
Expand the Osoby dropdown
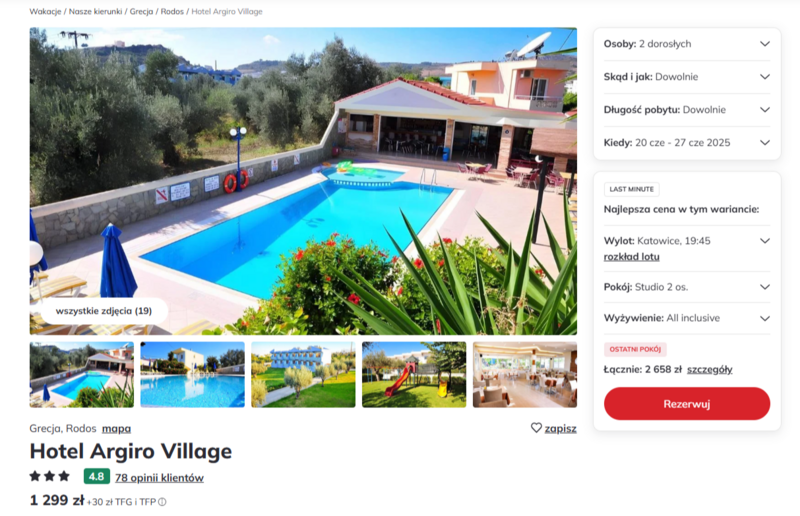click(x=687, y=44)
